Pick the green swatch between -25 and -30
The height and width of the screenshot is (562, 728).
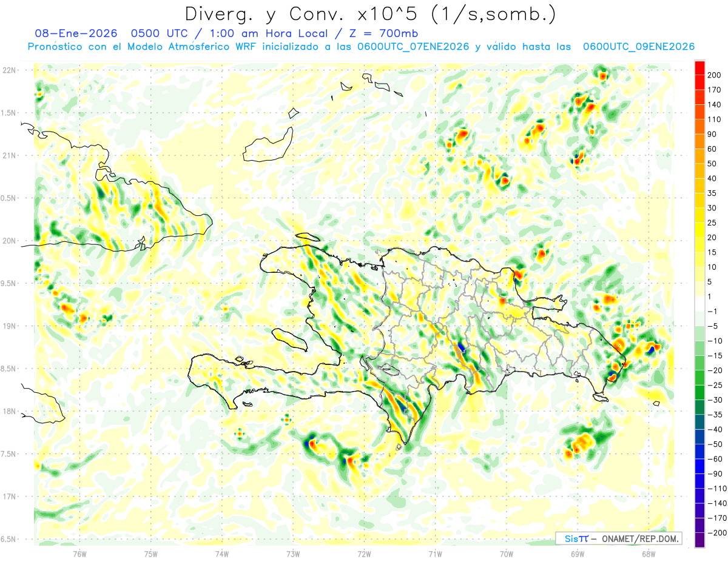(699, 392)
